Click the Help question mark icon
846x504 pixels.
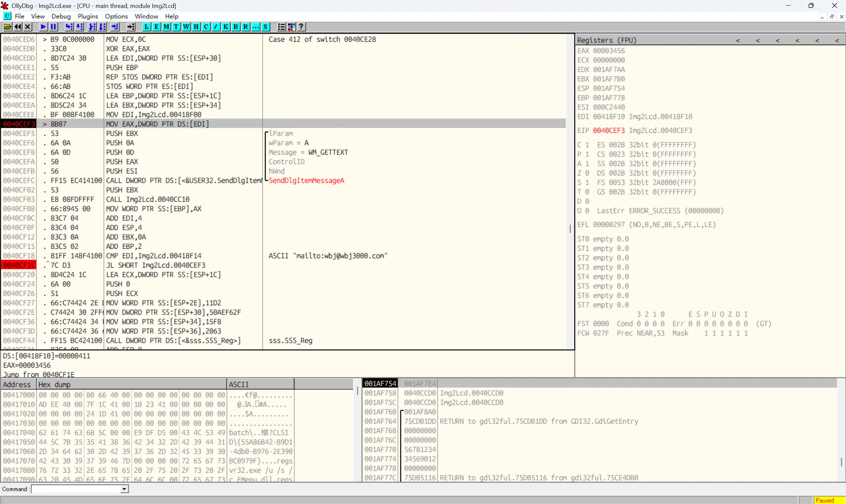click(301, 27)
